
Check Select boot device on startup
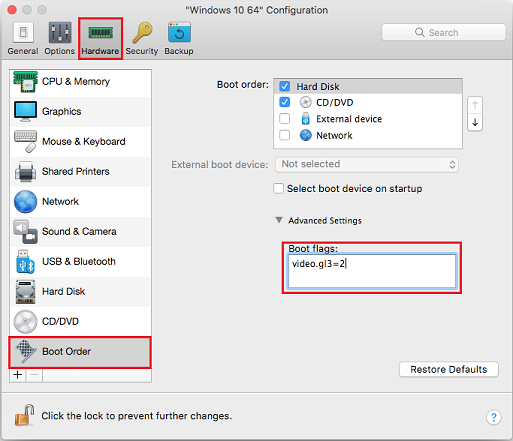click(x=279, y=188)
